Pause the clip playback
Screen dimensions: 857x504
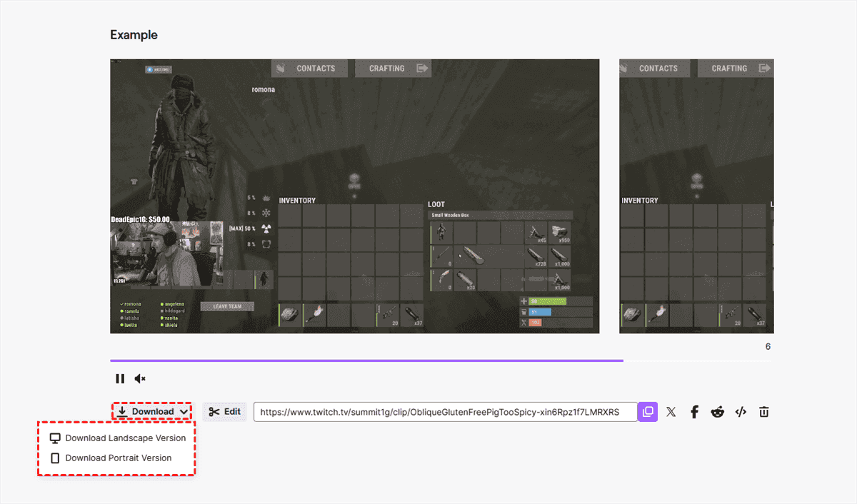pos(120,379)
